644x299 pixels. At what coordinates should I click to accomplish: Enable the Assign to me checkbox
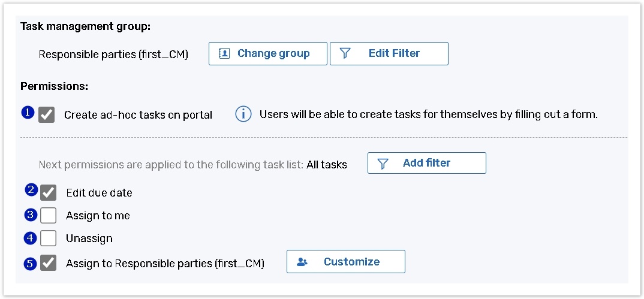click(48, 216)
